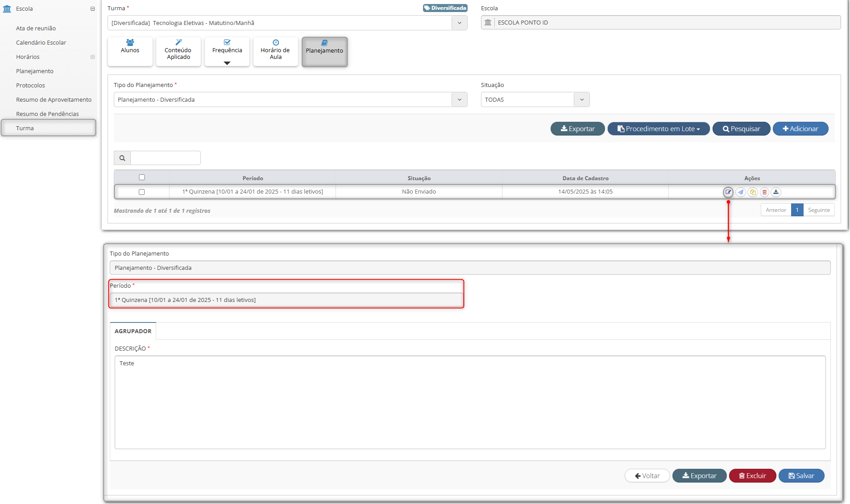This screenshot has width=850, height=504.
Task: Open the Tipo do Planejamento dropdown
Action: point(460,99)
